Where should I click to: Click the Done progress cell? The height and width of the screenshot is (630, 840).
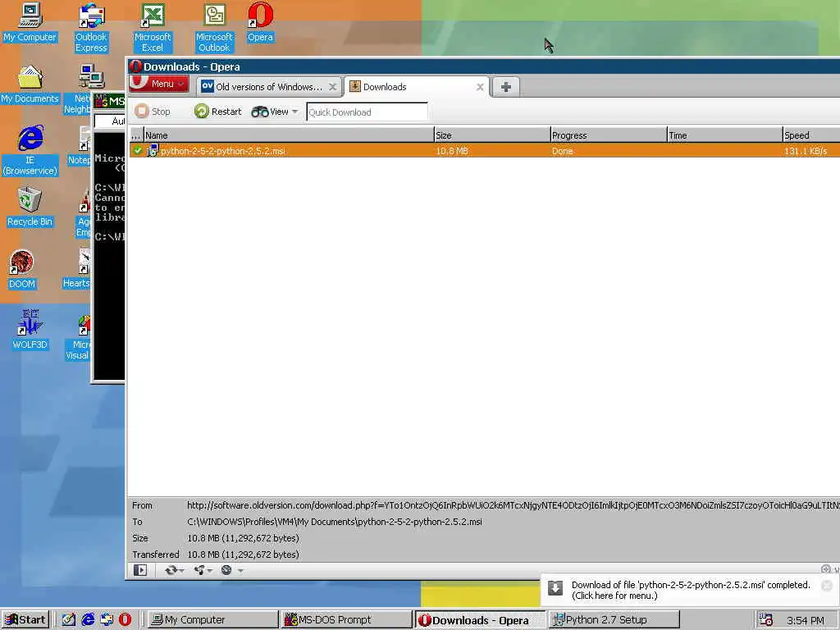click(x=563, y=151)
